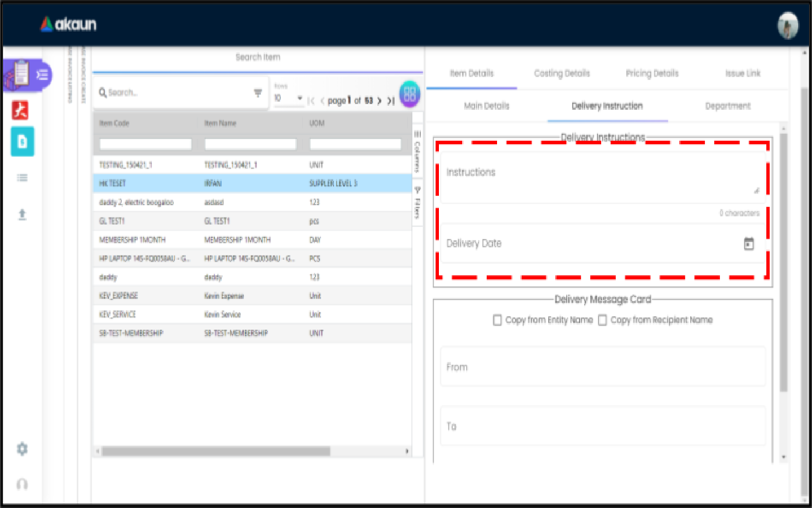The width and height of the screenshot is (812, 508).
Task: Click the upload arrow icon in sidebar
Action: [22, 214]
